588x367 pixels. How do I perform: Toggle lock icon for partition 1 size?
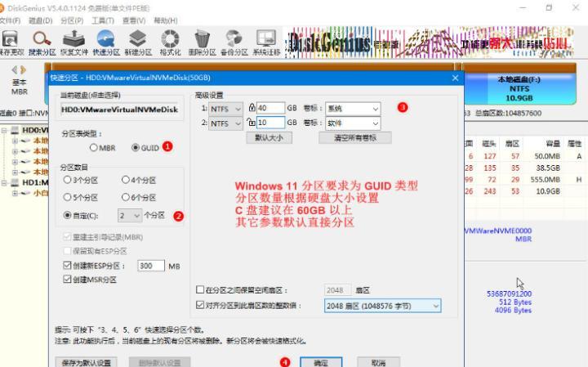click(252, 108)
